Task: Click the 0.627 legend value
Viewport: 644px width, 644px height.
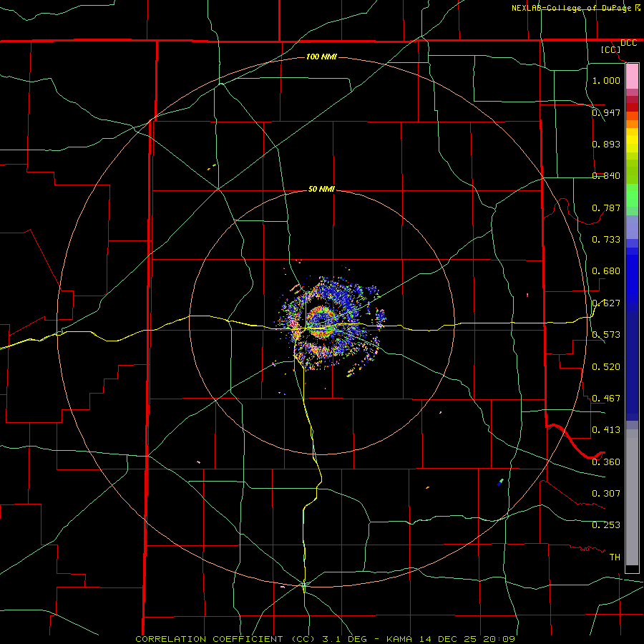Action: [606, 303]
